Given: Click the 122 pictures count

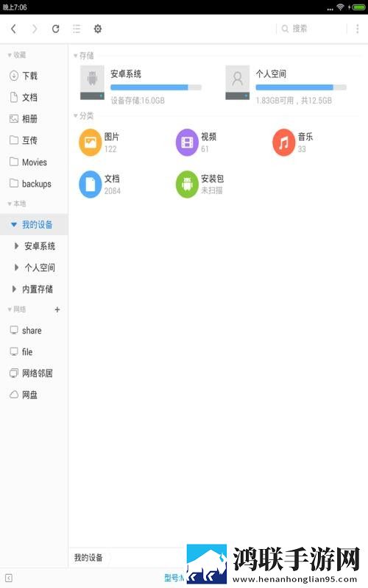Looking at the screenshot, I should point(110,149).
